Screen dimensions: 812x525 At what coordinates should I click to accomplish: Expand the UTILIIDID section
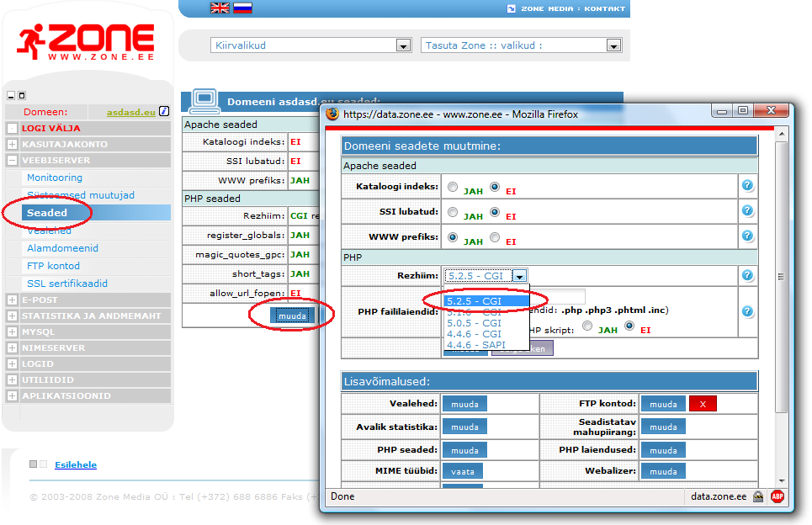coord(12,379)
